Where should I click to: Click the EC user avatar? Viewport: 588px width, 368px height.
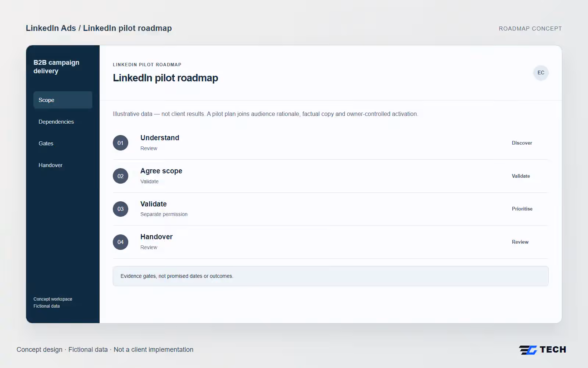(x=541, y=73)
